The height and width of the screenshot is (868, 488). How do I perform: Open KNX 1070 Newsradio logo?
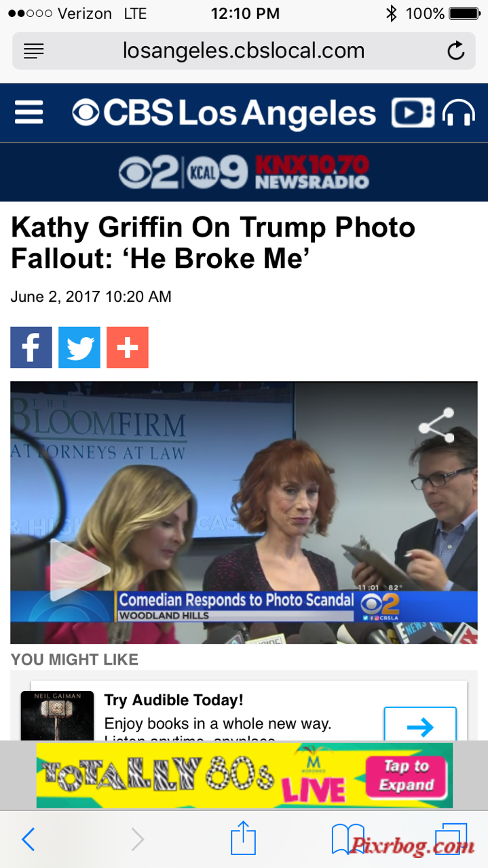tap(312, 172)
